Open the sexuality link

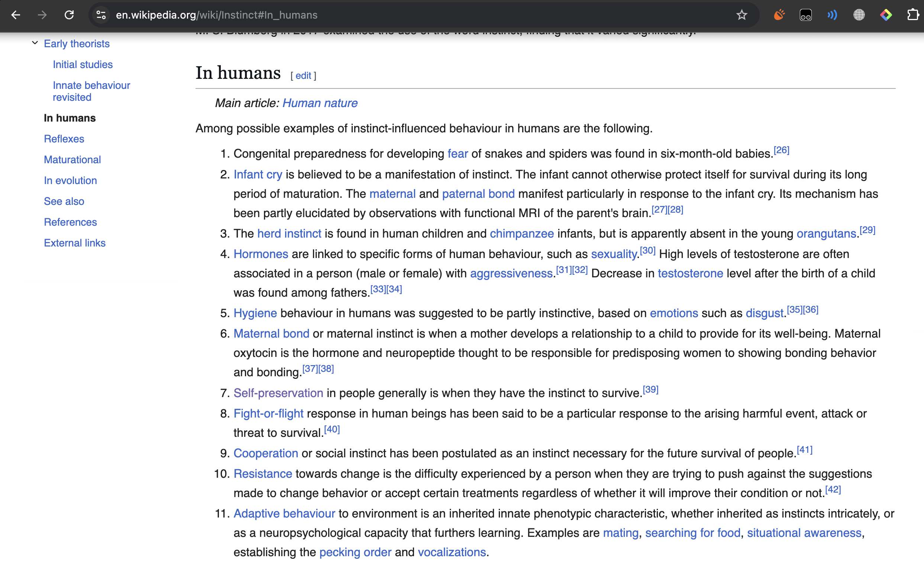click(614, 254)
